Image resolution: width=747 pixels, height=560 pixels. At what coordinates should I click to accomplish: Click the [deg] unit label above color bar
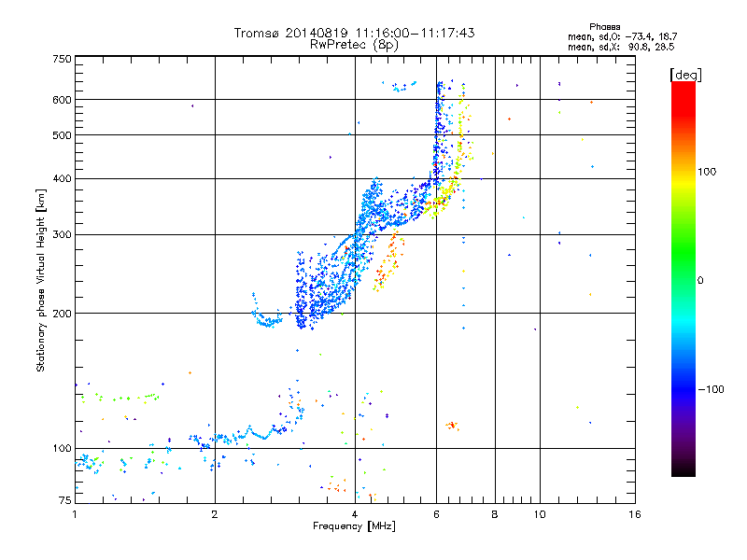click(x=685, y=76)
